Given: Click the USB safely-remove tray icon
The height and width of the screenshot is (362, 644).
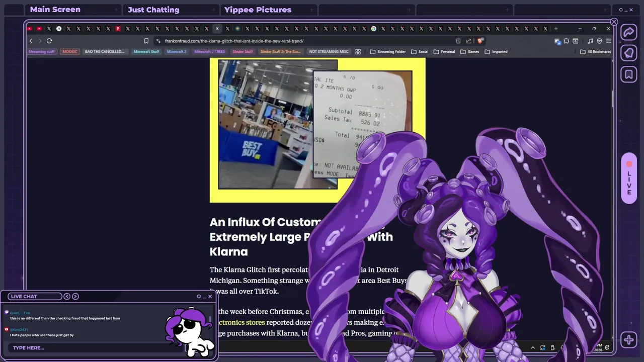Looking at the screenshot, I should pyautogui.click(x=552, y=347).
